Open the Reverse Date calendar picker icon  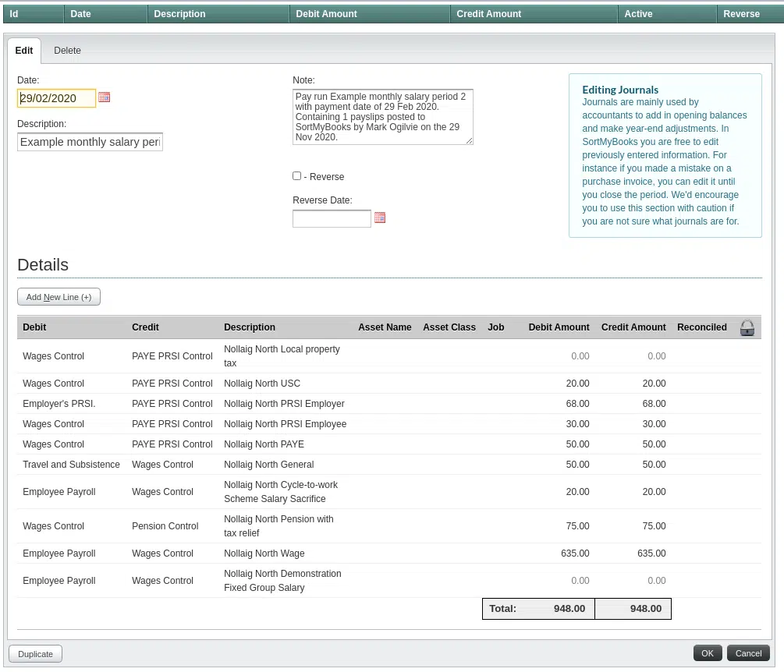click(x=380, y=218)
